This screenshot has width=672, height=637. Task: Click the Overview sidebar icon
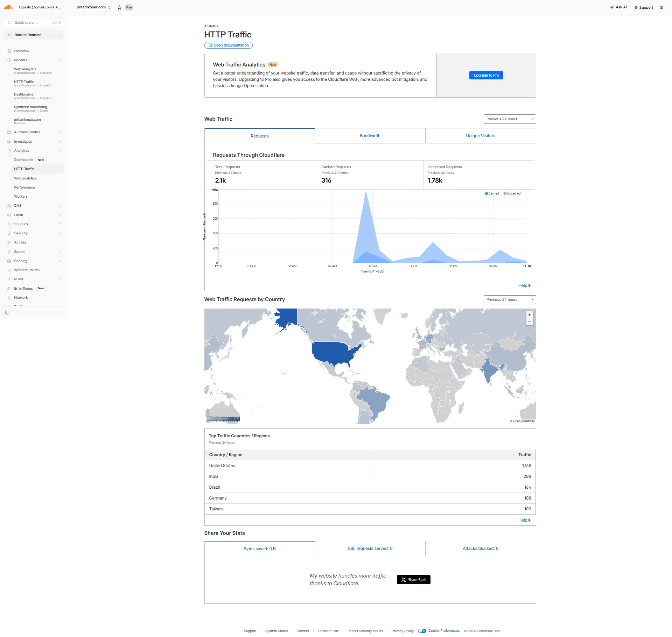tap(9, 51)
